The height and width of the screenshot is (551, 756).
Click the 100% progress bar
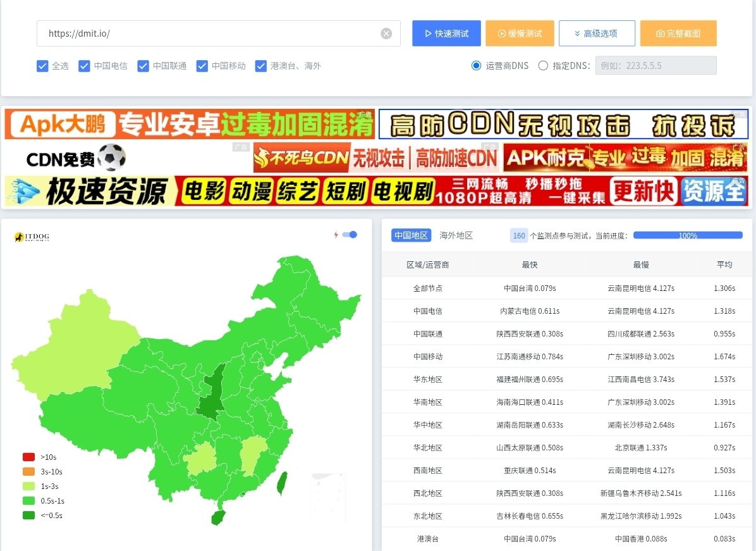pyautogui.click(x=688, y=235)
